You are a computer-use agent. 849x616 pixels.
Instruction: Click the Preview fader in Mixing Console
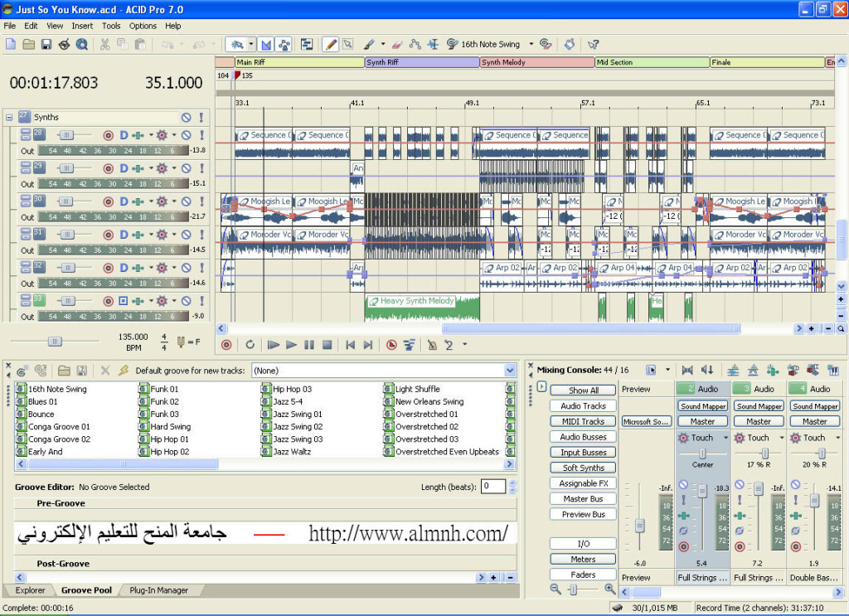pos(639,526)
